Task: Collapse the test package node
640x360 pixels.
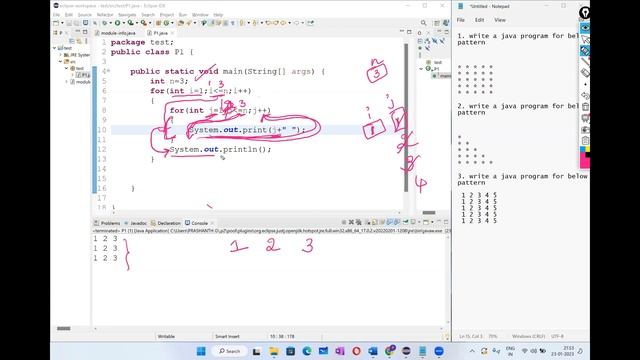Action: [x=66, y=68]
